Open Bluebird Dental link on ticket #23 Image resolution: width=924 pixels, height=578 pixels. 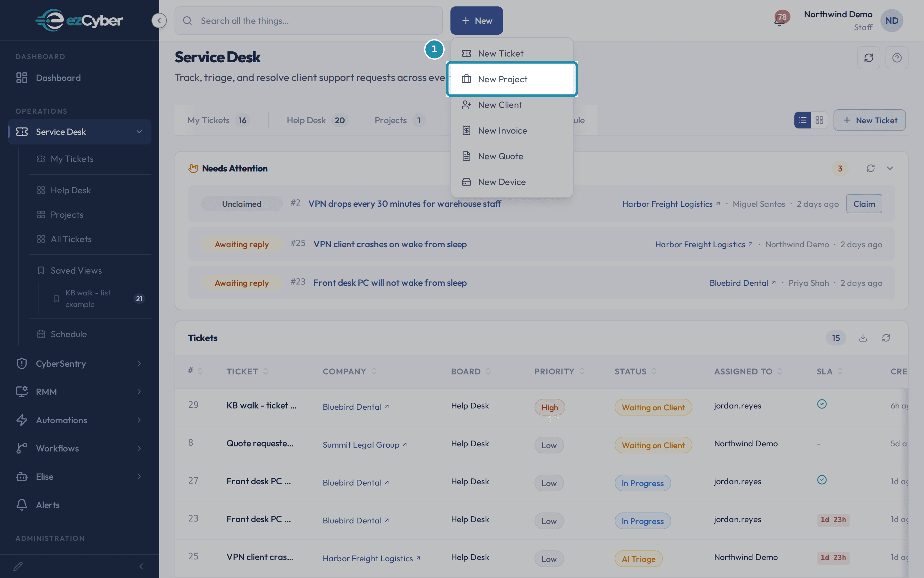(742, 283)
